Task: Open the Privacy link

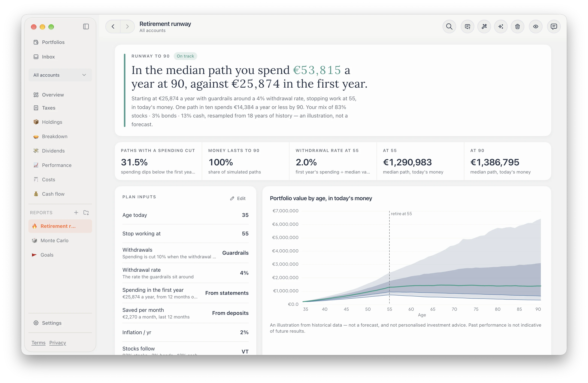Action: click(58, 343)
